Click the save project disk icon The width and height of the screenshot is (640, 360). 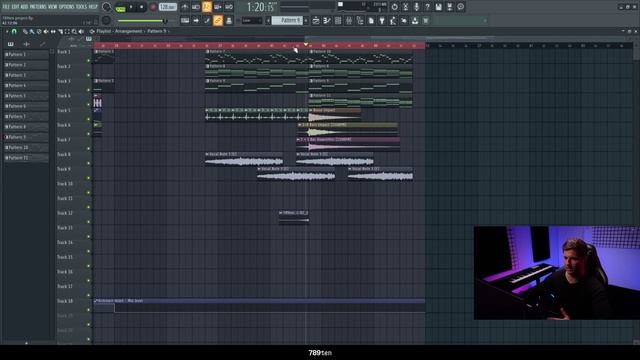pos(438,7)
